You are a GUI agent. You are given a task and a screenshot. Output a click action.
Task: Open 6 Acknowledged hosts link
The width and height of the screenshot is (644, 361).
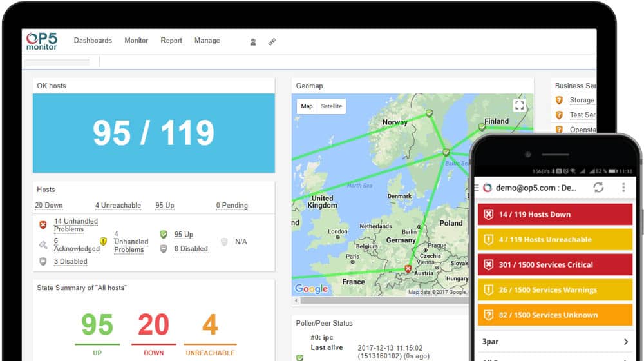pyautogui.click(x=77, y=244)
